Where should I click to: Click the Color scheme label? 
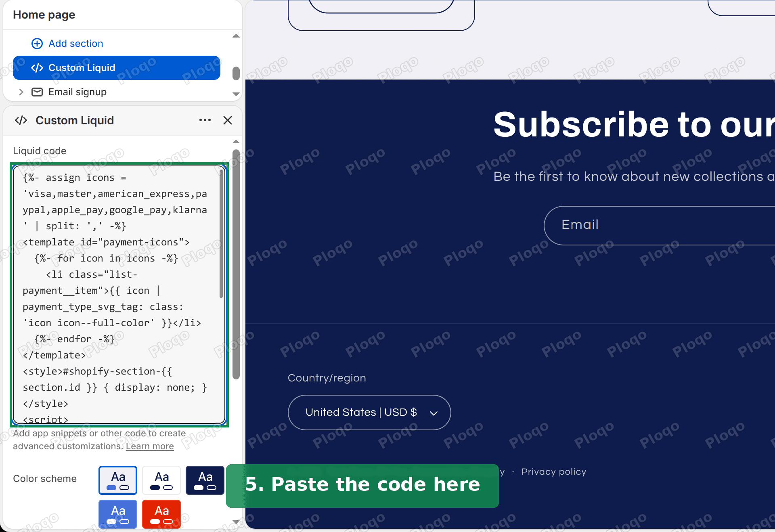(x=45, y=479)
